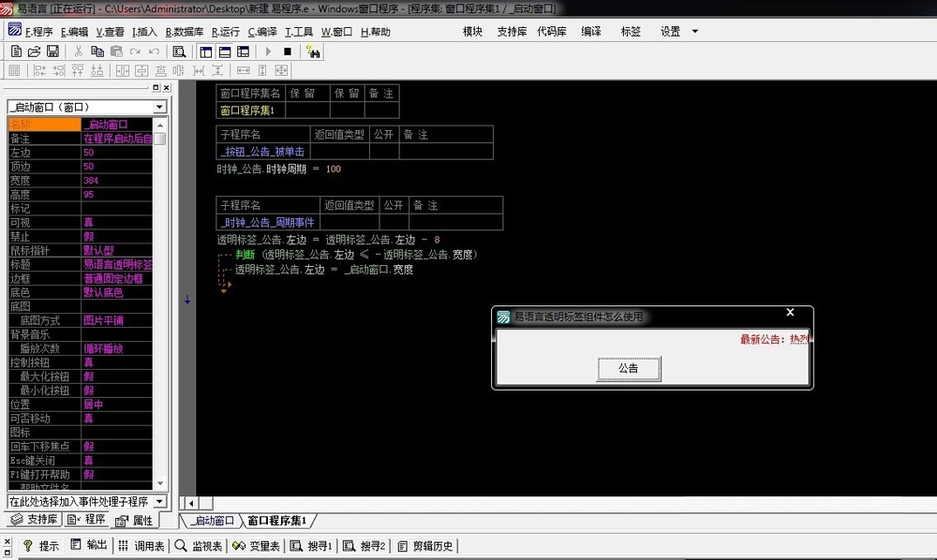Select the 边框 property value 普通固定边框
Viewport: 937px width, 560px height.
coord(116,278)
